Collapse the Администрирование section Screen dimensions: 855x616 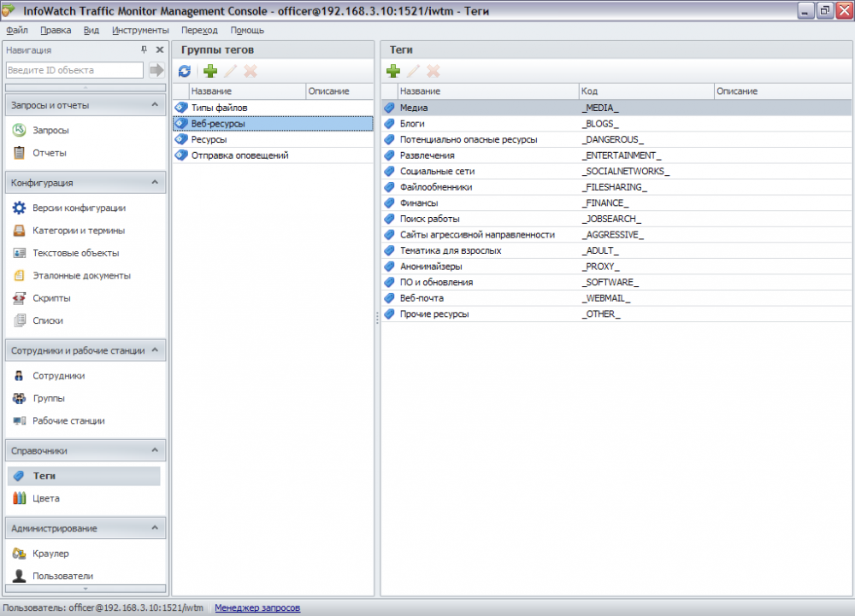155,528
